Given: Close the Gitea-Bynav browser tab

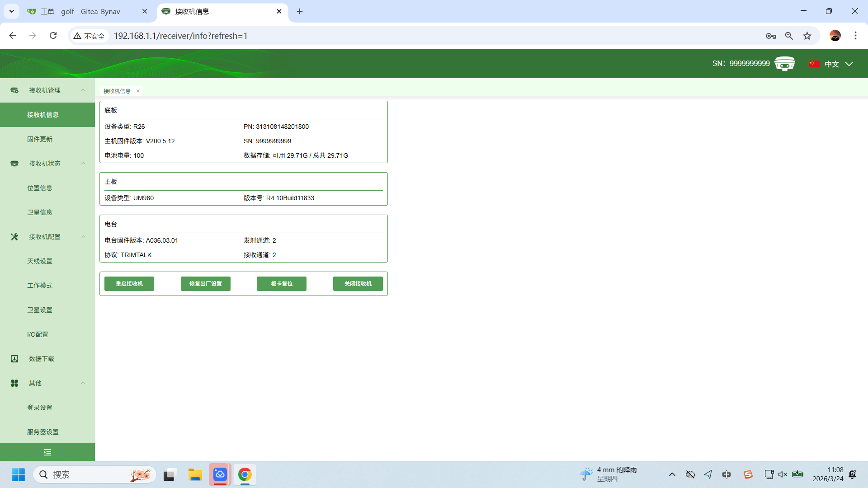Looking at the screenshot, I should coord(145,11).
